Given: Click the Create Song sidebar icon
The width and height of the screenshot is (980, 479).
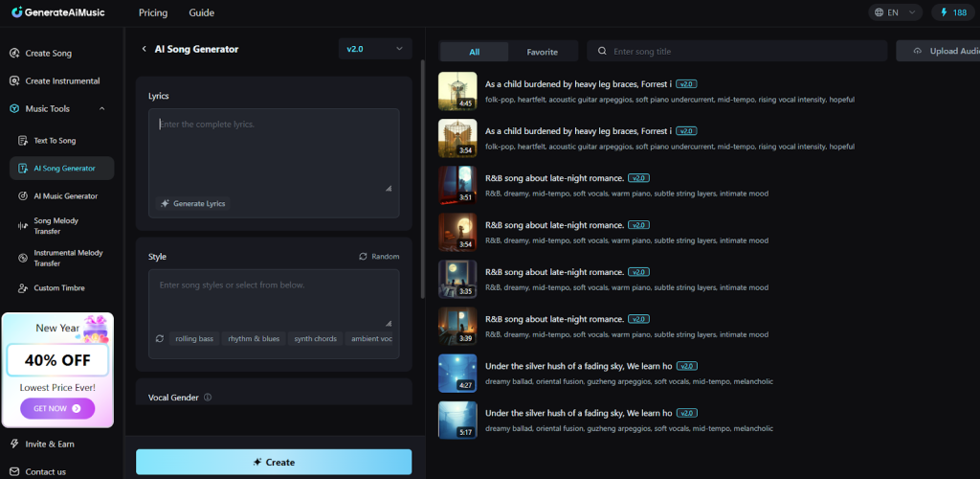Looking at the screenshot, I should [14, 54].
